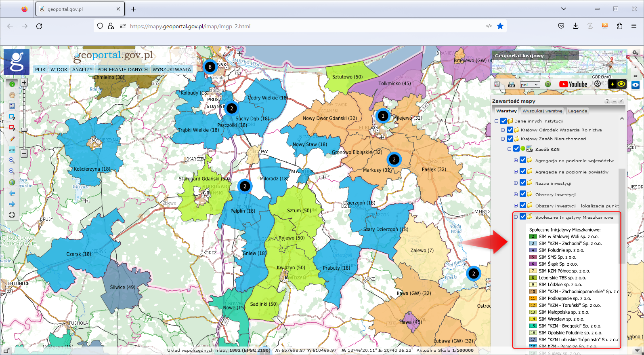Open the pol language dropdown
The width and height of the screenshot is (644, 355).
click(529, 85)
